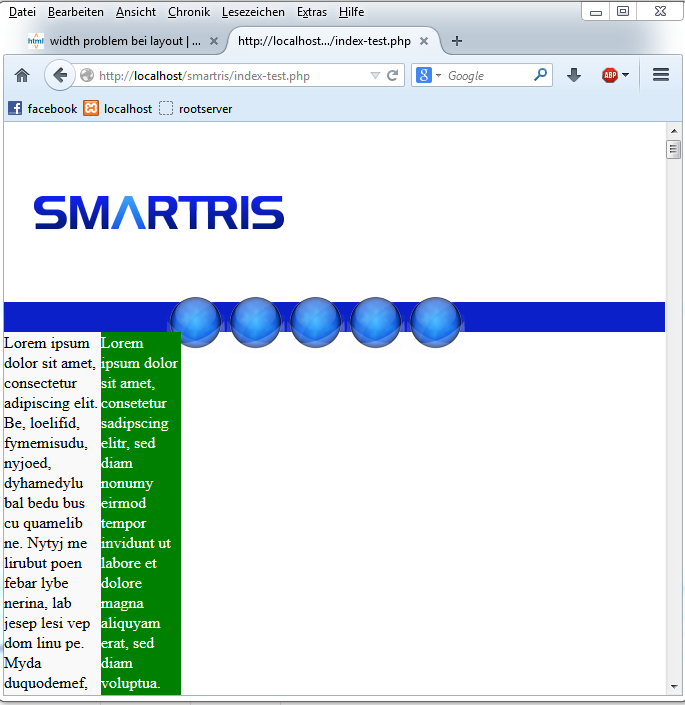This screenshot has height=705, width=685.
Task: Click the vertical scrollbar thumb
Action: [x=673, y=149]
